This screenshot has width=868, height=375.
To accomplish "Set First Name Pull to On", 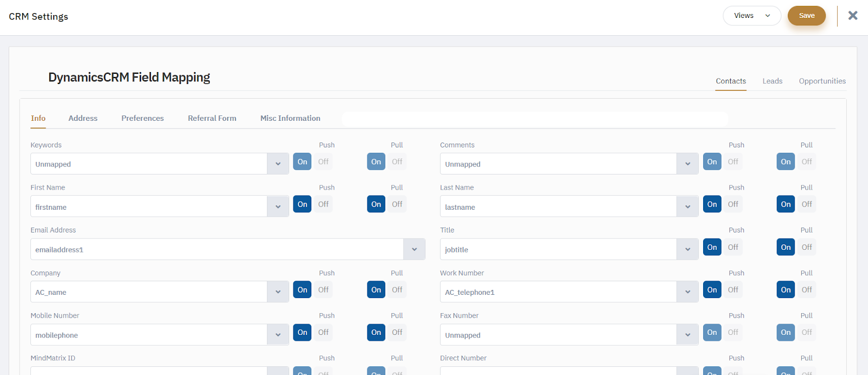I will pos(376,204).
